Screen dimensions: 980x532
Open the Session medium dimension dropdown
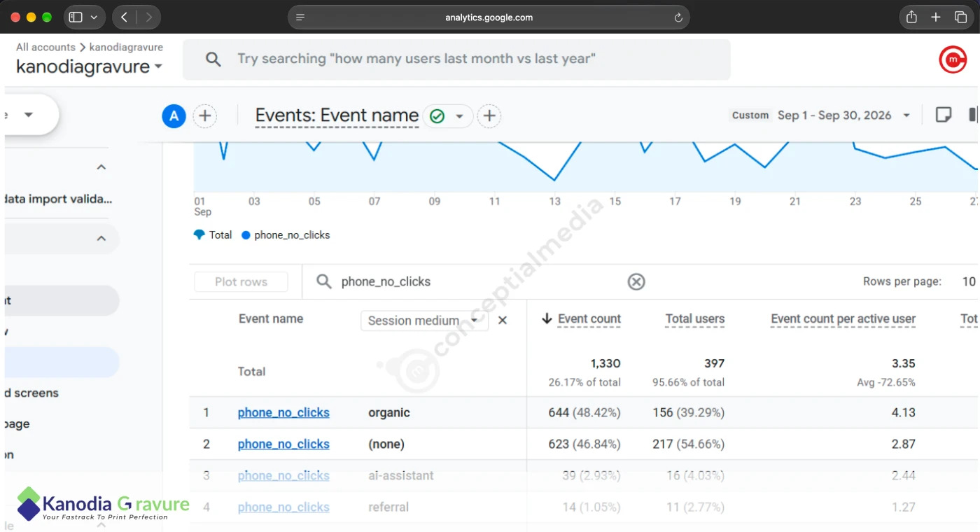424,321
